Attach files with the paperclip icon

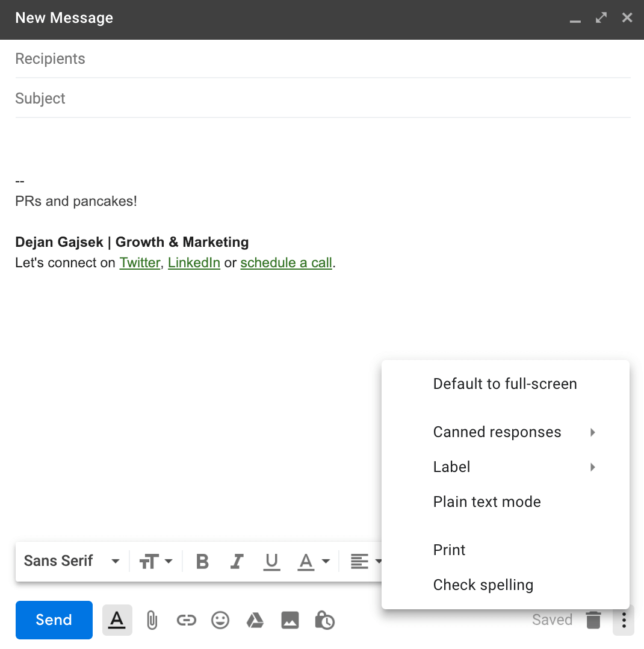[152, 620]
